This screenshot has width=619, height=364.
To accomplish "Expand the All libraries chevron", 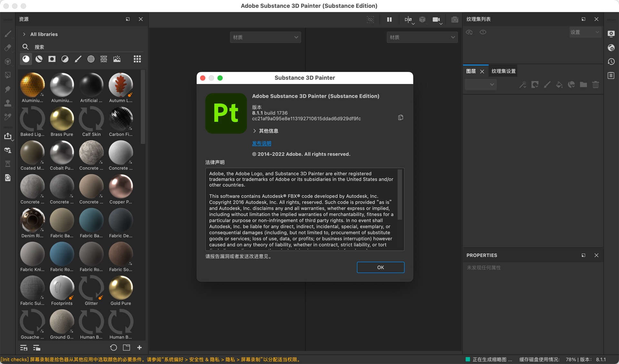I will (x=24, y=34).
